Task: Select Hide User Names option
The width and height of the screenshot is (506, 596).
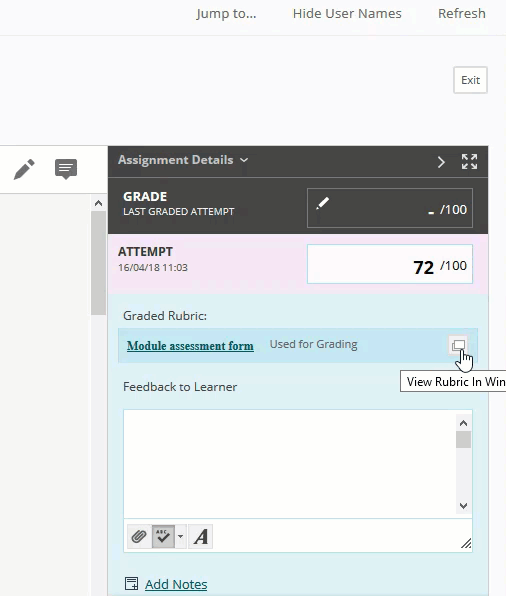Action: coord(347,14)
